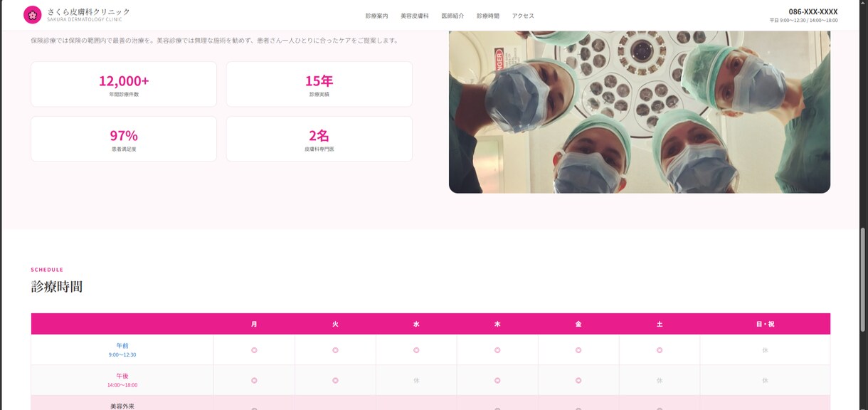Click the 午前 9:00〜12:30 row label

click(x=122, y=349)
